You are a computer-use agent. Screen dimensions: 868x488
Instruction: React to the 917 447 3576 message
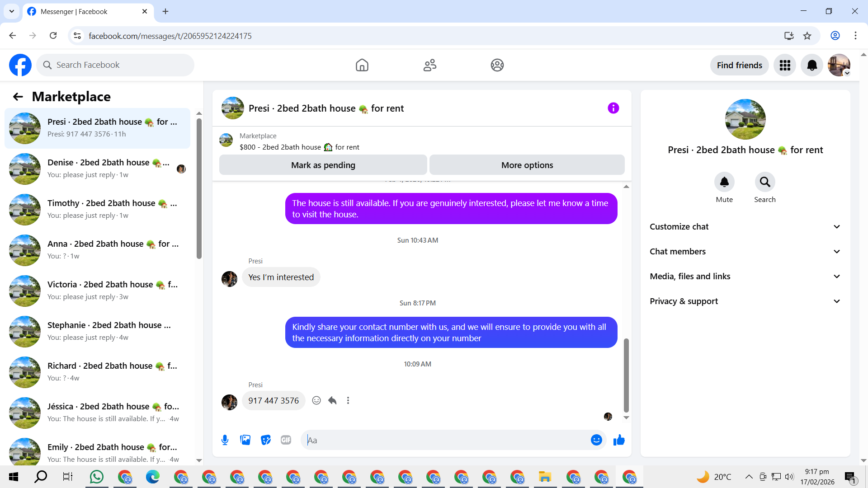click(316, 401)
